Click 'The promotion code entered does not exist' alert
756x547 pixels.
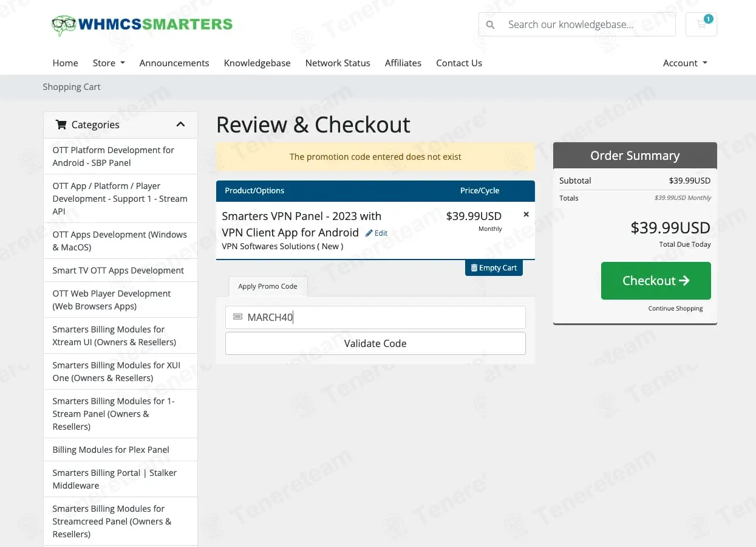375,157
